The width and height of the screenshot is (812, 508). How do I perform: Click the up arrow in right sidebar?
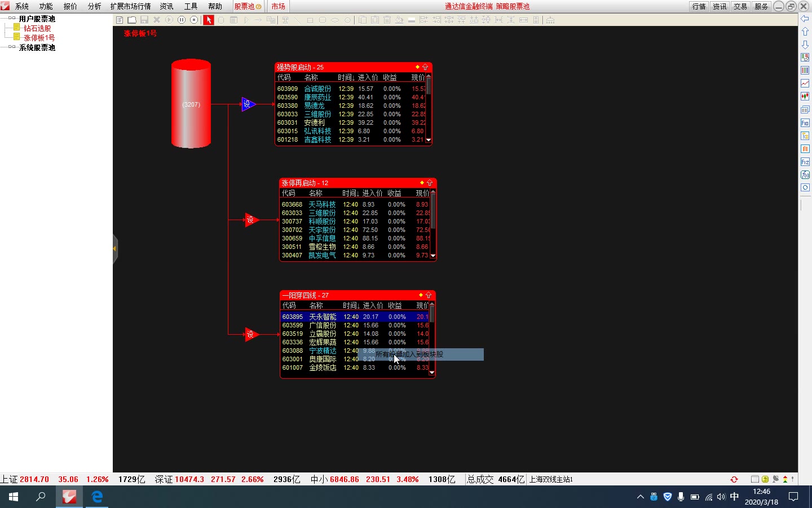click(x=805, y=32)
